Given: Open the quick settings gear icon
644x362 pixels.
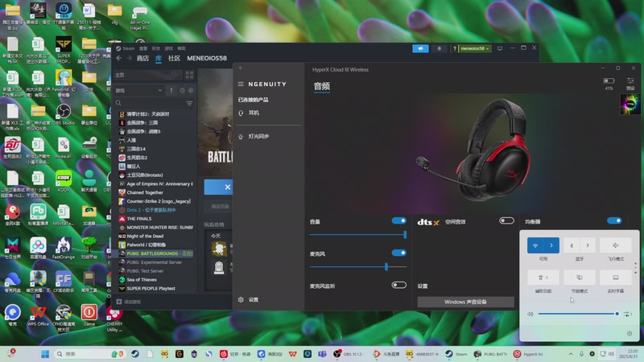Looking at the screenshot, I should (x=630, y=334).
